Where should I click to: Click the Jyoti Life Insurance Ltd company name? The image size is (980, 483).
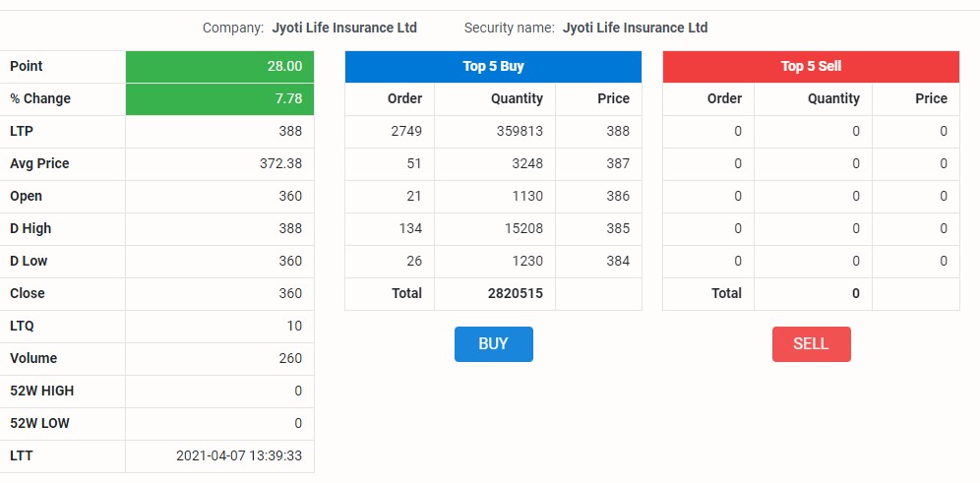coord(344,29)
